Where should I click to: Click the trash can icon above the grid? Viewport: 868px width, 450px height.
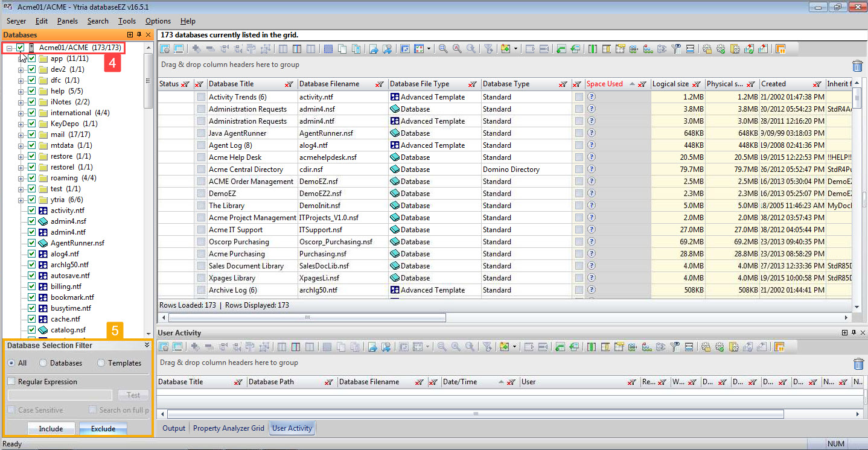point(858,66)
